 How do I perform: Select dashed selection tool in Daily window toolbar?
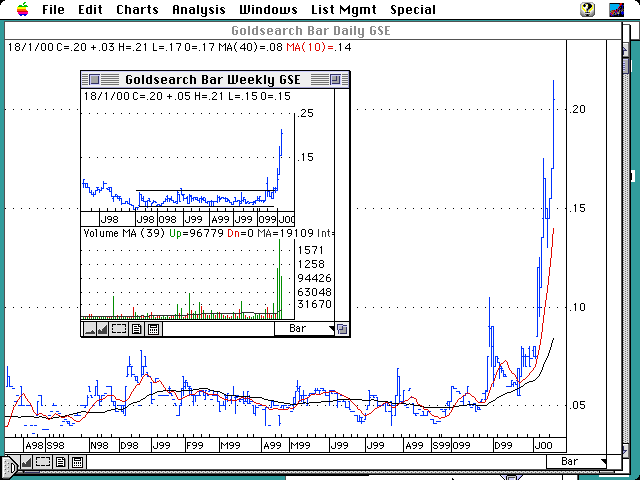pyautogui.click(x=43, y=462)
